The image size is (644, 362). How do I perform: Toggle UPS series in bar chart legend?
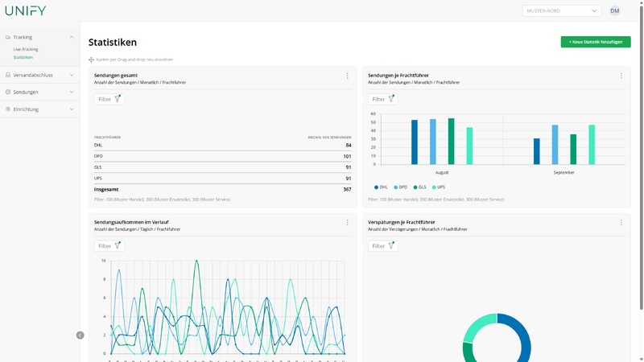438,187
